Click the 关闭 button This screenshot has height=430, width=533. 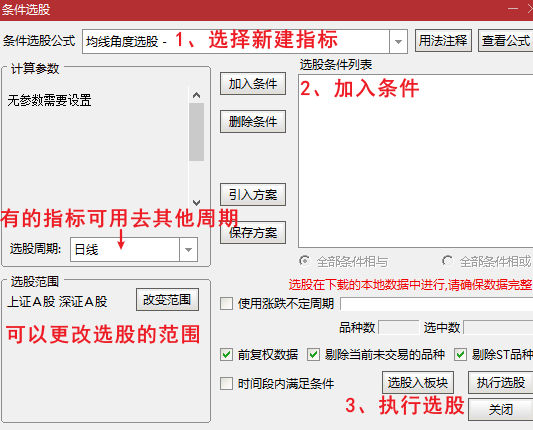click(x=501, y=410)
